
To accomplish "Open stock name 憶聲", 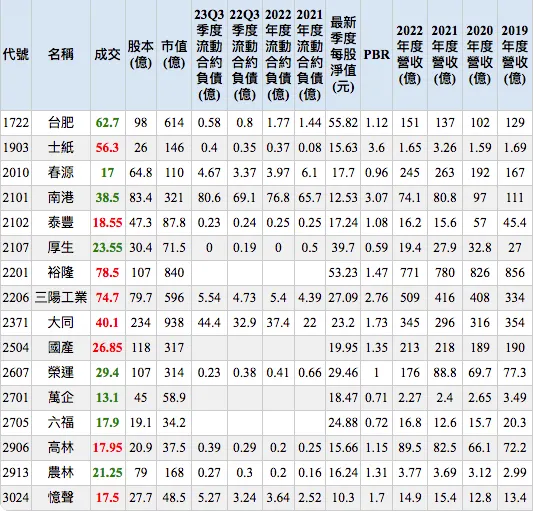I will coord(61,498).
